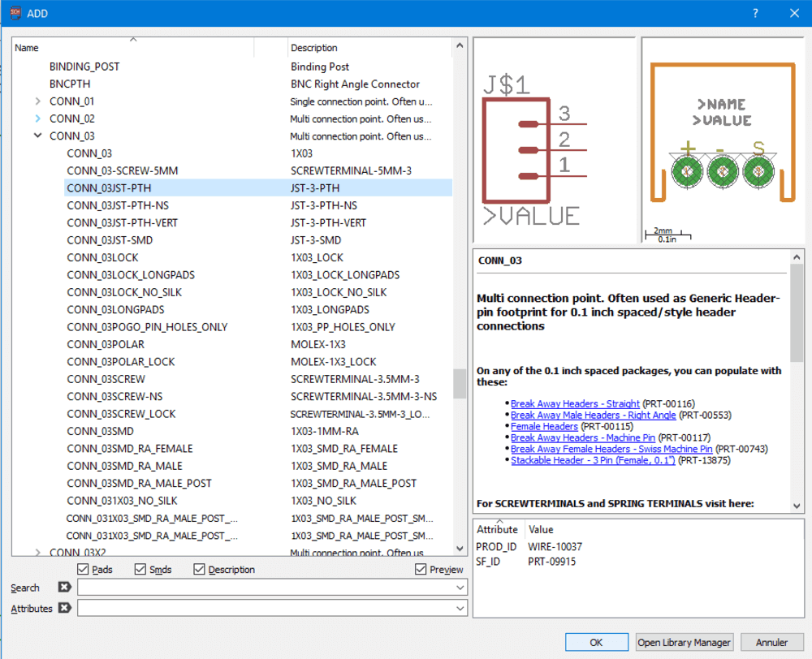Toggle the Pads checkbox
Viewport: 812px width, 659px height.
click(83, 570)
